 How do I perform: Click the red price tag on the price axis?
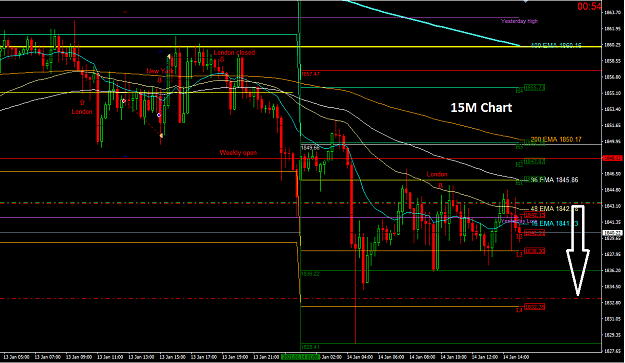point(612,158)
